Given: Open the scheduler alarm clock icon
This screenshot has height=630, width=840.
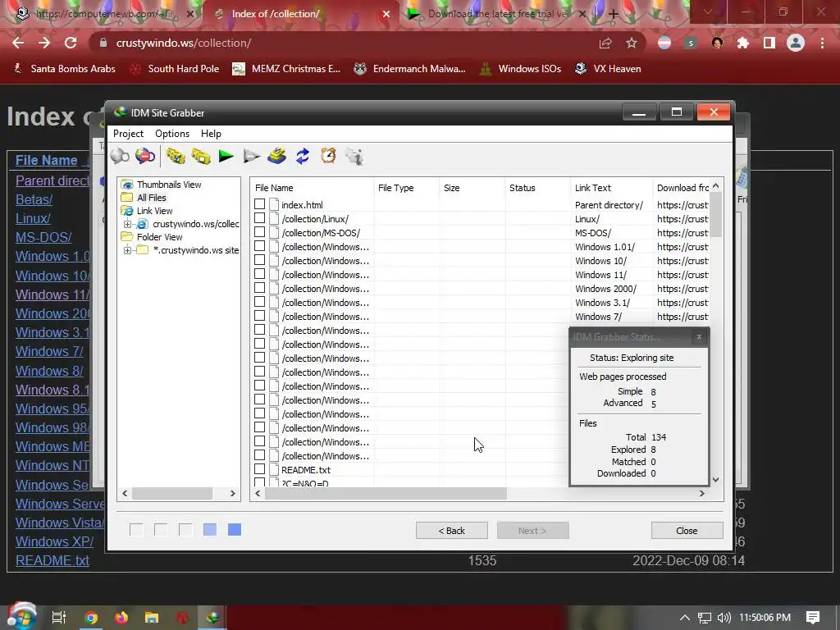Looking at the screenshot, I should (x=328, y=156).
